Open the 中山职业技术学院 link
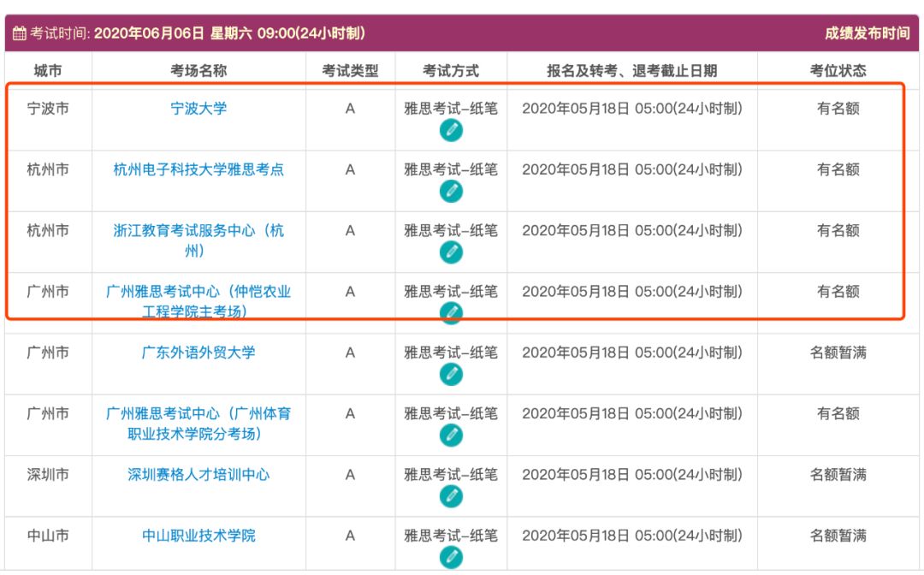 (198, 536)
